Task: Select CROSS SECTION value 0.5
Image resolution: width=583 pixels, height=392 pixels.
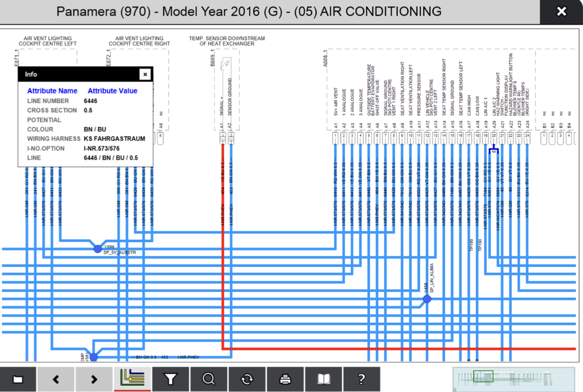Action: [x=87, y=110]
